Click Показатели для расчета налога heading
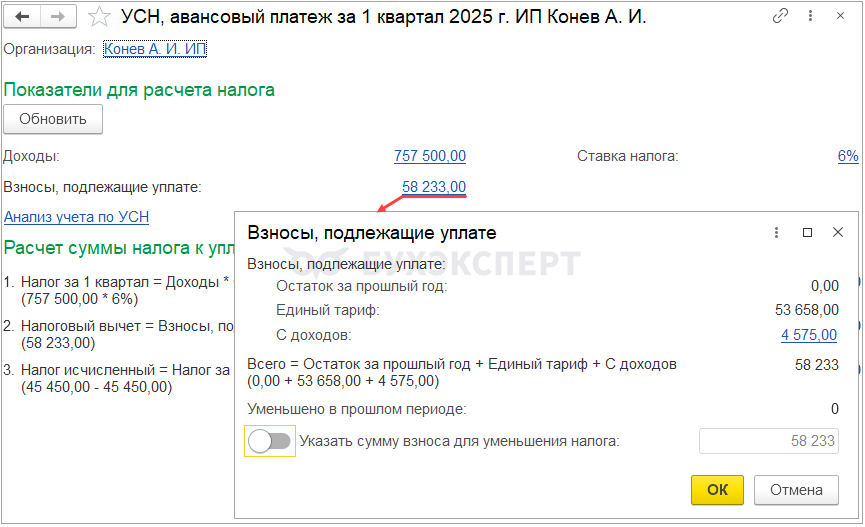The image size is (865, 527). [139, 89]
